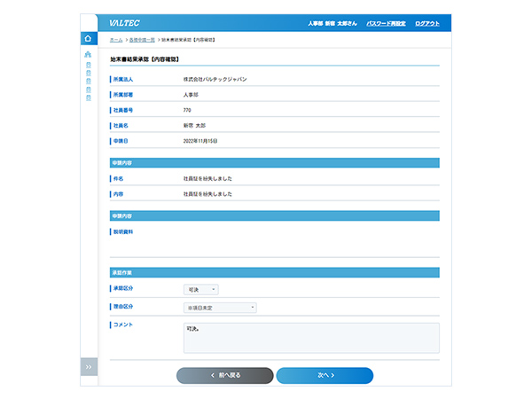Click the VALTEC logo

pos(124,22)
